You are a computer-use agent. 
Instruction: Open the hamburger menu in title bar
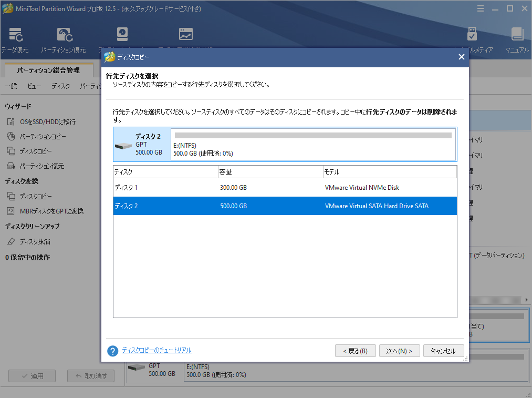click(x=481, y=8)
